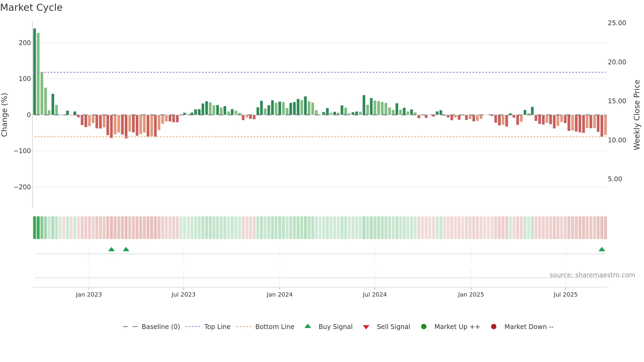Click the 15.00 price axis label
This screenshot has height=362, width=644.
(617, 101)
